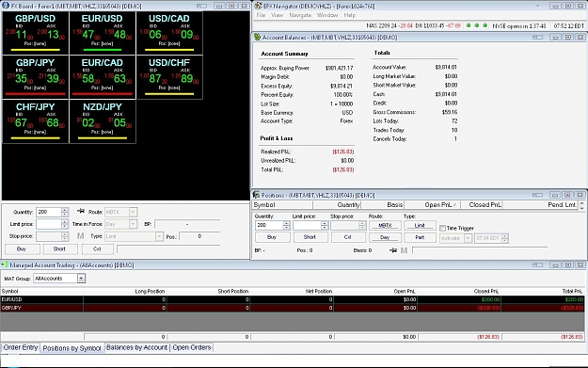Select the USD/CAD quote tile
Screen dimensions: 588x368
(x=169, y=33)
